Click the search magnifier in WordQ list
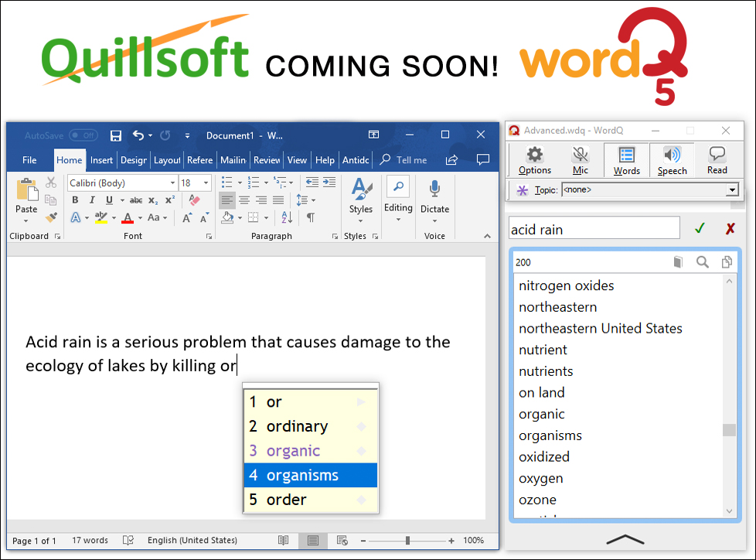 [703, 262]
